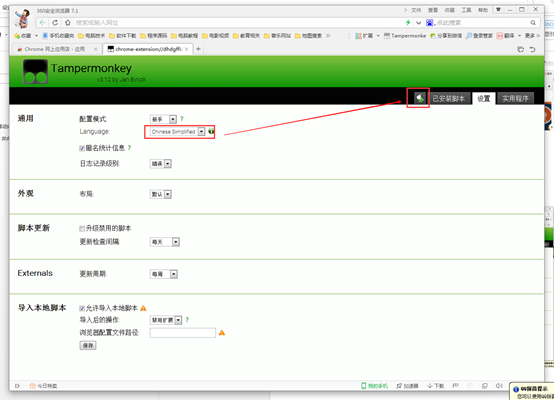Click the new script icon tab
Image resolution: width=554 pixels, height=400 pixels.
pos(420,98)
